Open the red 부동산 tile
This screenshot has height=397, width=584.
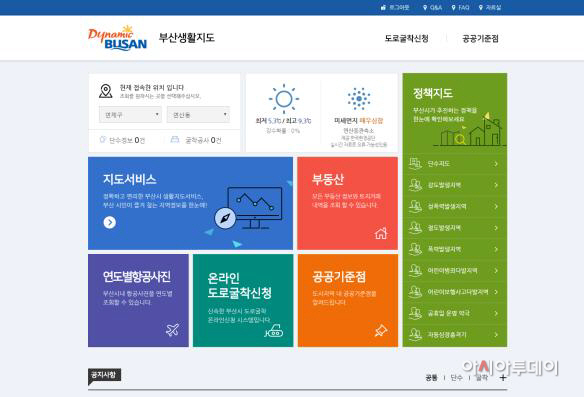[x=347, y=203]
